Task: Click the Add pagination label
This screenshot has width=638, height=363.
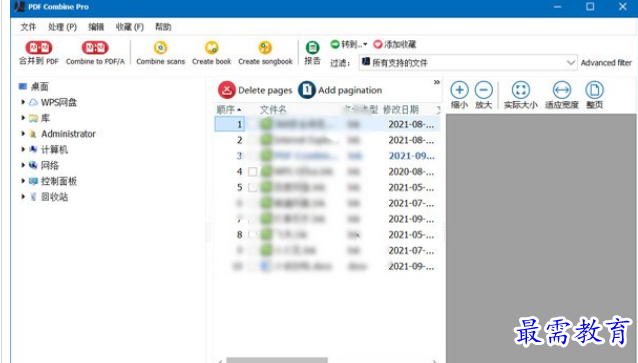Action: tap(350, 90)
